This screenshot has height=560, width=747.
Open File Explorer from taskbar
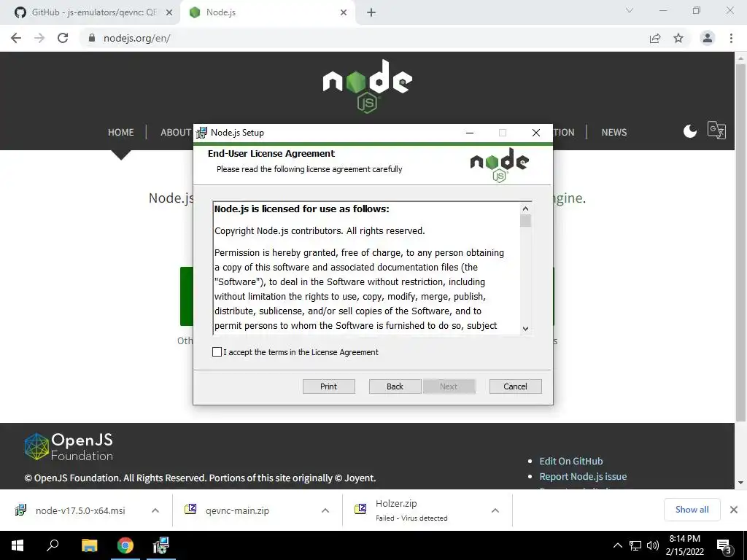[89, 545]
